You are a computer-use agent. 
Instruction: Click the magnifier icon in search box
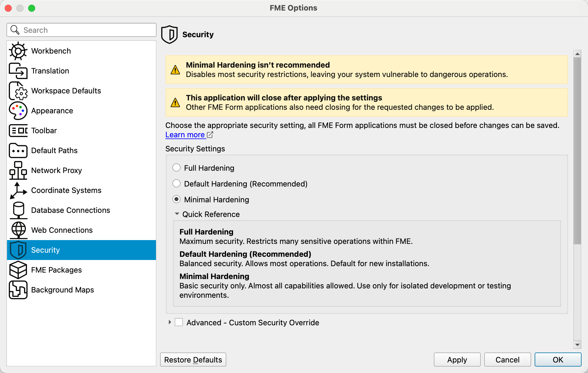pyautogui.click(x=15, y=30)
